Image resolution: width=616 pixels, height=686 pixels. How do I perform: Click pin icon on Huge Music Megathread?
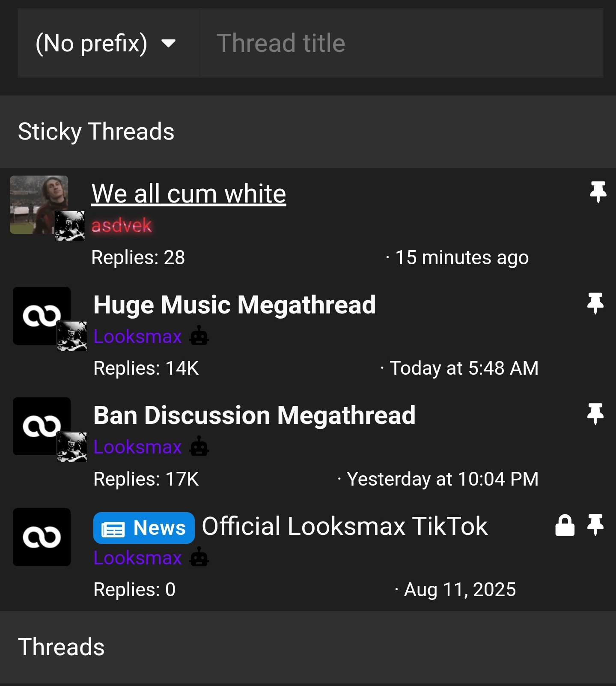point(595,303)
